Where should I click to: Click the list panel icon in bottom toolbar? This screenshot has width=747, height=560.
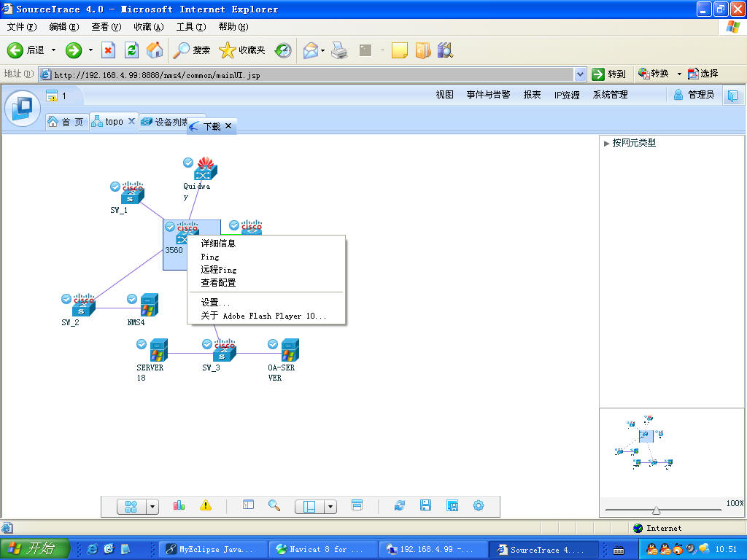(248, 505)
